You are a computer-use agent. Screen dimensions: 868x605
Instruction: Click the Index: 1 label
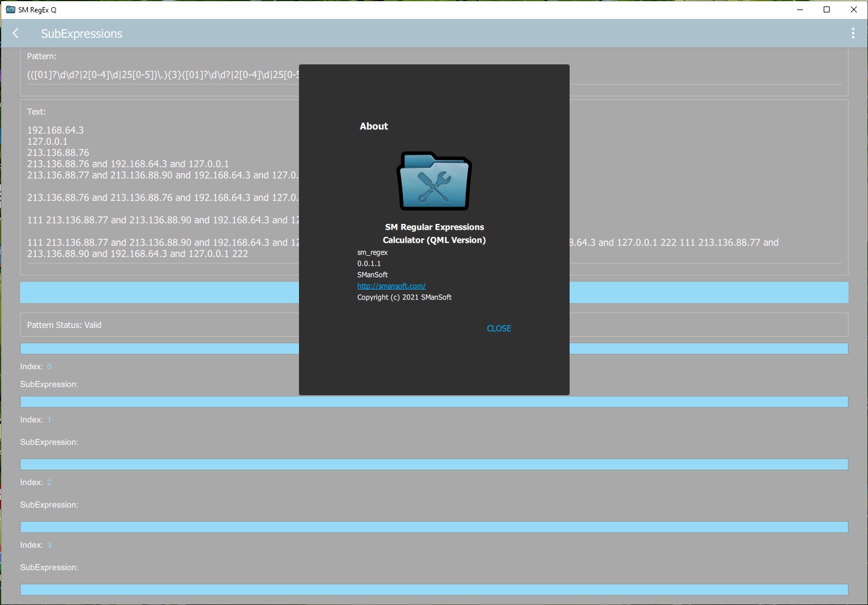pos(35,419)
